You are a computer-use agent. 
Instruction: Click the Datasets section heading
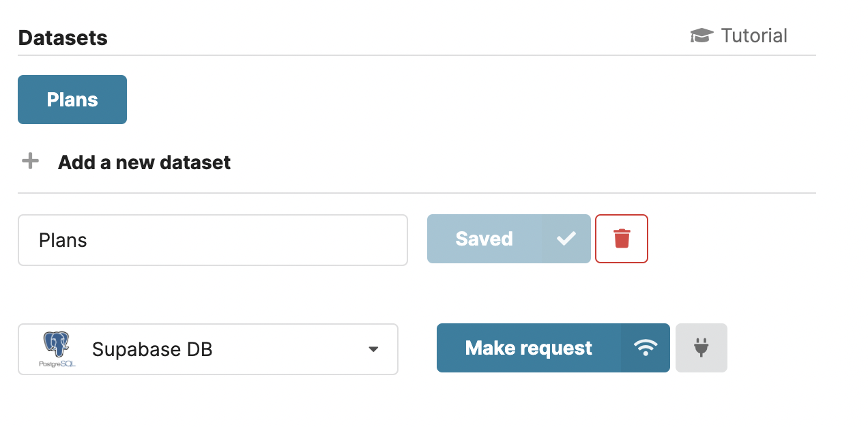coord(63,38)
